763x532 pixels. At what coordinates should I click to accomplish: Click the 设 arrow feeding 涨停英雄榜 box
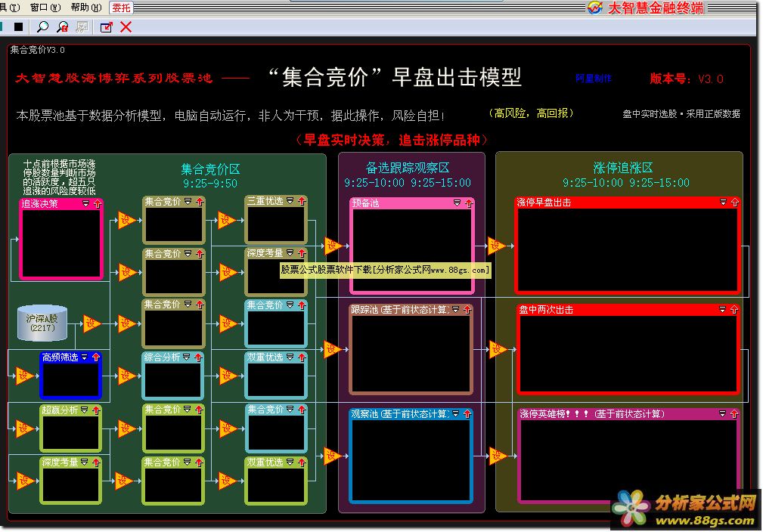(498, 456)
